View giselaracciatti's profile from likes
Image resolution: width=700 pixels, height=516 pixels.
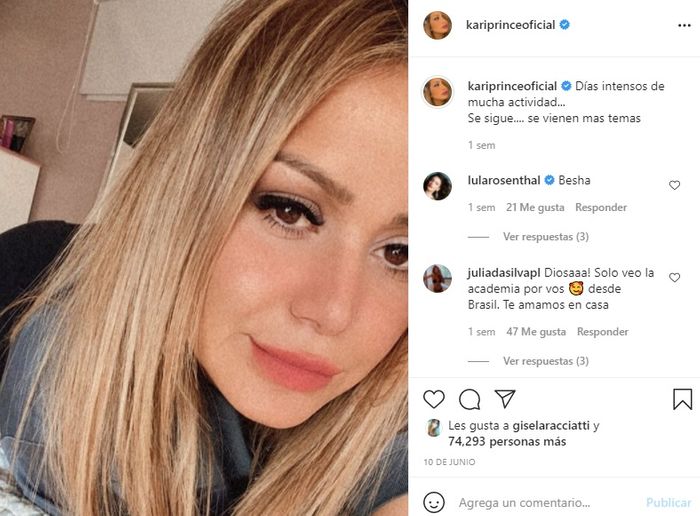pyautogui.click(x=551, y=425)
